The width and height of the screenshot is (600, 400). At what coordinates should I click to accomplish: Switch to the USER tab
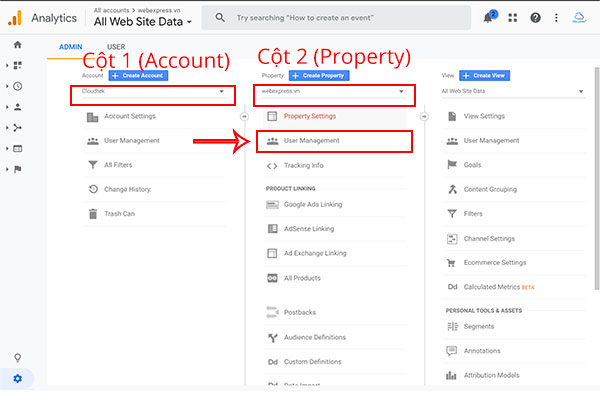116,47
